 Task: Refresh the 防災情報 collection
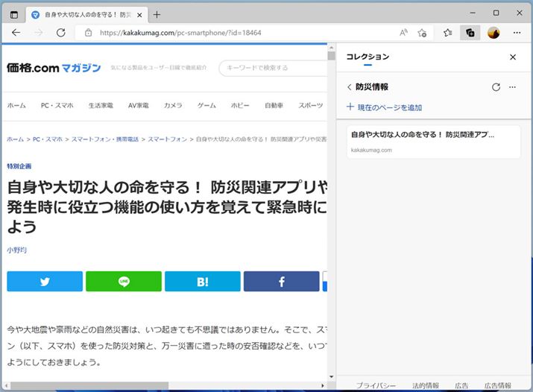[496, 87]
